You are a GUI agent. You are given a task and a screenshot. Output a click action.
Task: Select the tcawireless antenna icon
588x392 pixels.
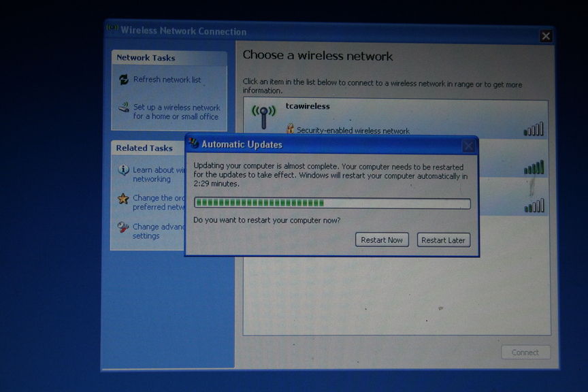263,116
